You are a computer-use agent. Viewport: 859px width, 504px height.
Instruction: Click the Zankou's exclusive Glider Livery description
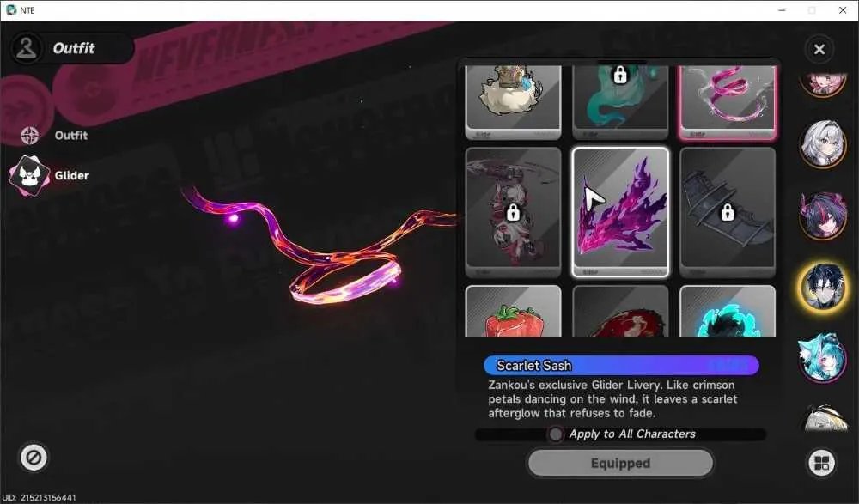click(x=612, y=398)
